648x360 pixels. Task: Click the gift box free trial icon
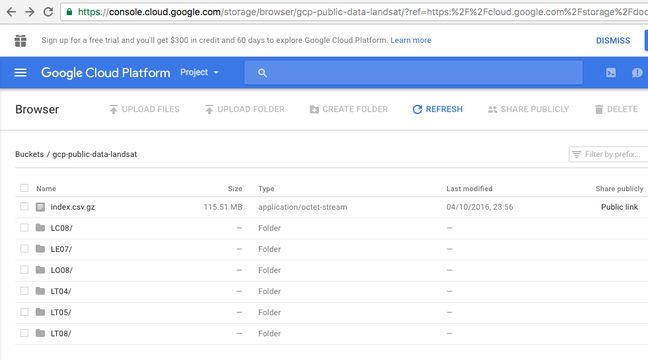click(20, 41)
